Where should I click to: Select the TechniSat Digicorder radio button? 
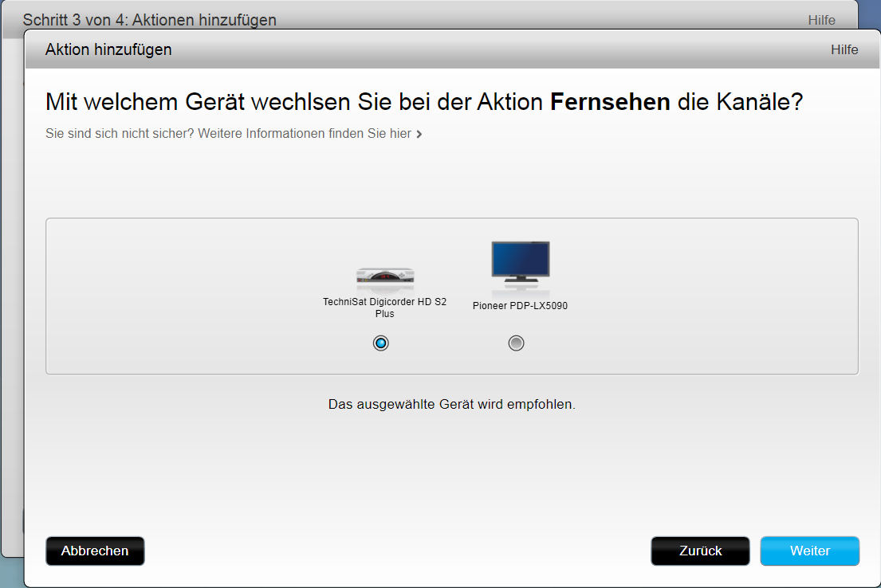pos(381,343)
